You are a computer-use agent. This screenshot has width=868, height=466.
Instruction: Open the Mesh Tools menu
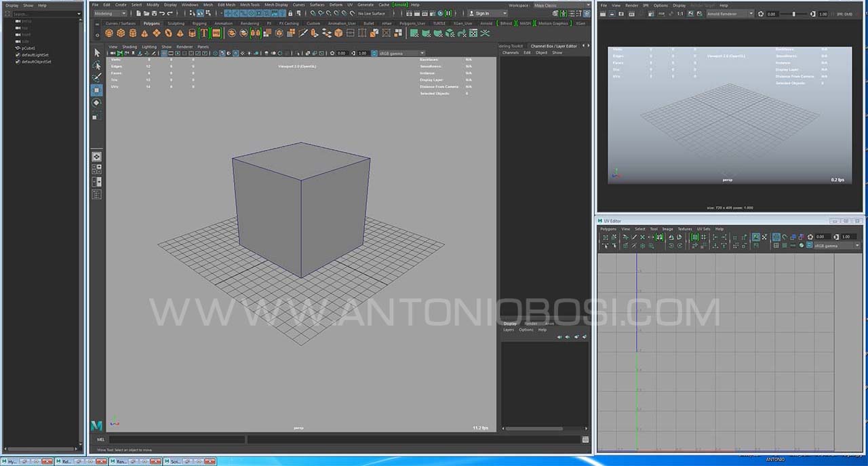(250, 5)
